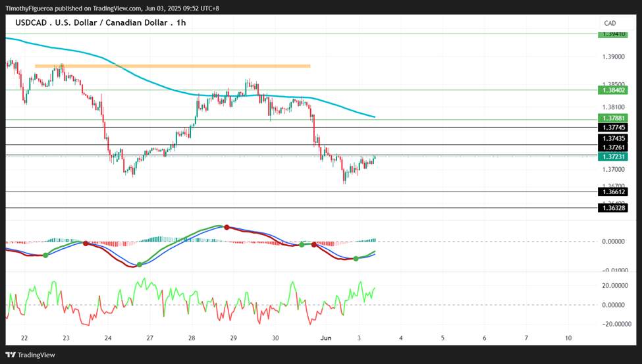
Task: Click the published-by TimothyFigueroa header text
Action: pos(112,8)
